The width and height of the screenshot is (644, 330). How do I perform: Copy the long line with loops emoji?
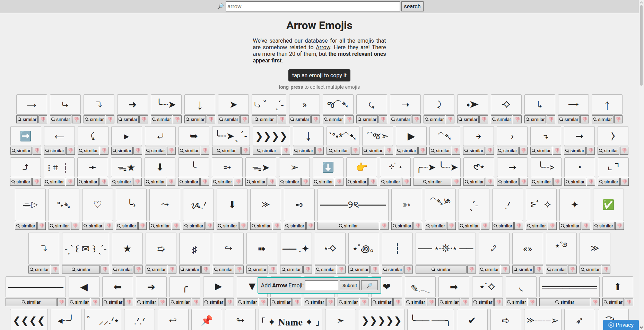353,205
